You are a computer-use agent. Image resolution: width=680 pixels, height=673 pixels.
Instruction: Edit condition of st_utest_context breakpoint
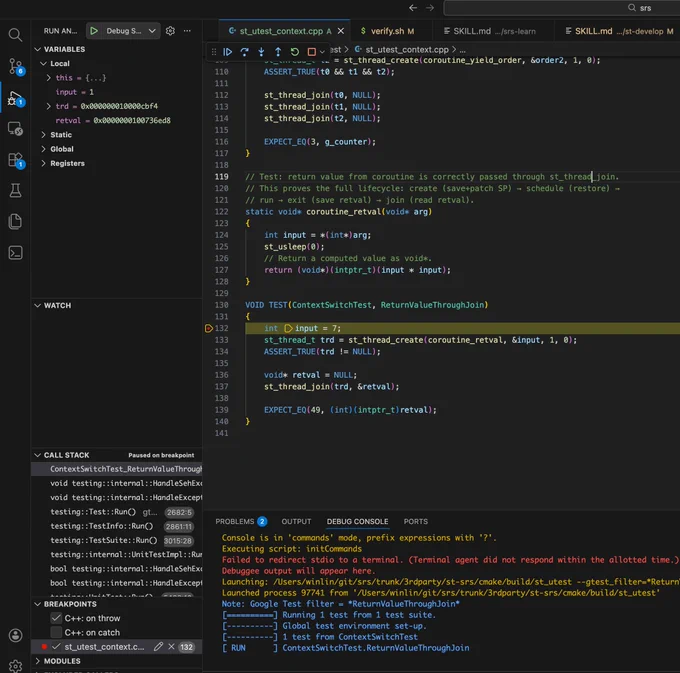pos(158,647)
